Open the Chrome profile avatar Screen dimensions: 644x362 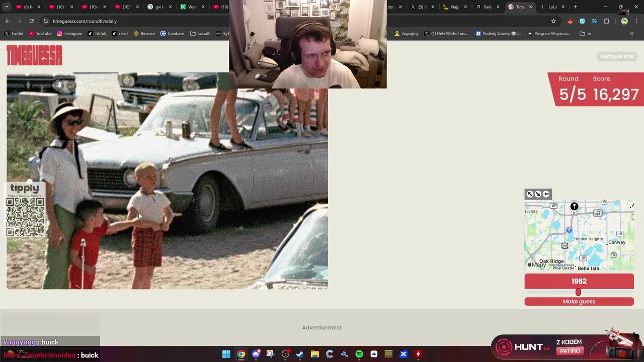624,21
